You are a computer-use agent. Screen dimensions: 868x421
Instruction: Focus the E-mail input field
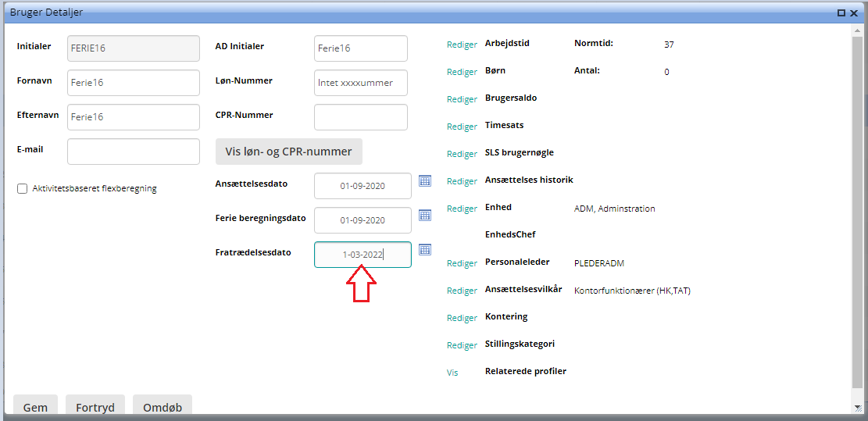[x=134, y=152]
